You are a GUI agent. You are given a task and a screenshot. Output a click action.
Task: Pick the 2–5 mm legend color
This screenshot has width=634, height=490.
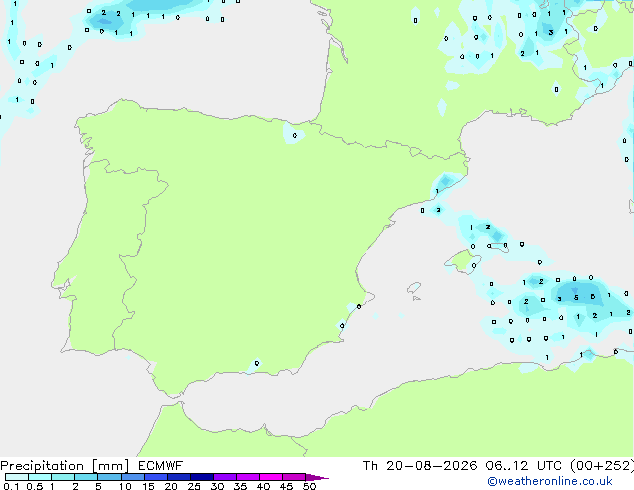point(86,477)
